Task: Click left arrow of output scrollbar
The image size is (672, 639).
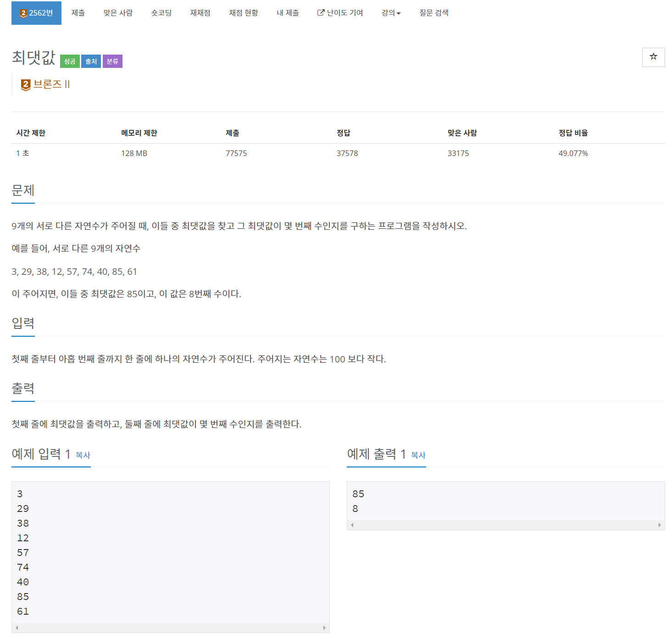Action: click(352, 525)
